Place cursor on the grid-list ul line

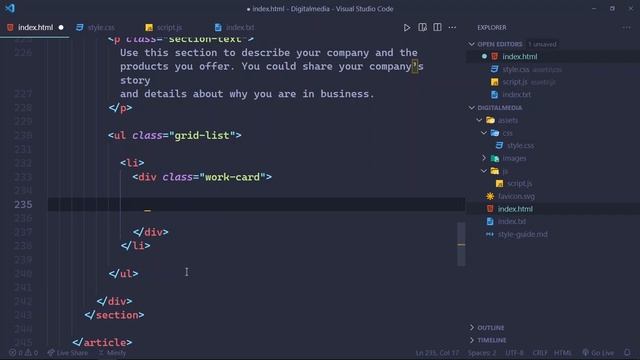[175, 135]
